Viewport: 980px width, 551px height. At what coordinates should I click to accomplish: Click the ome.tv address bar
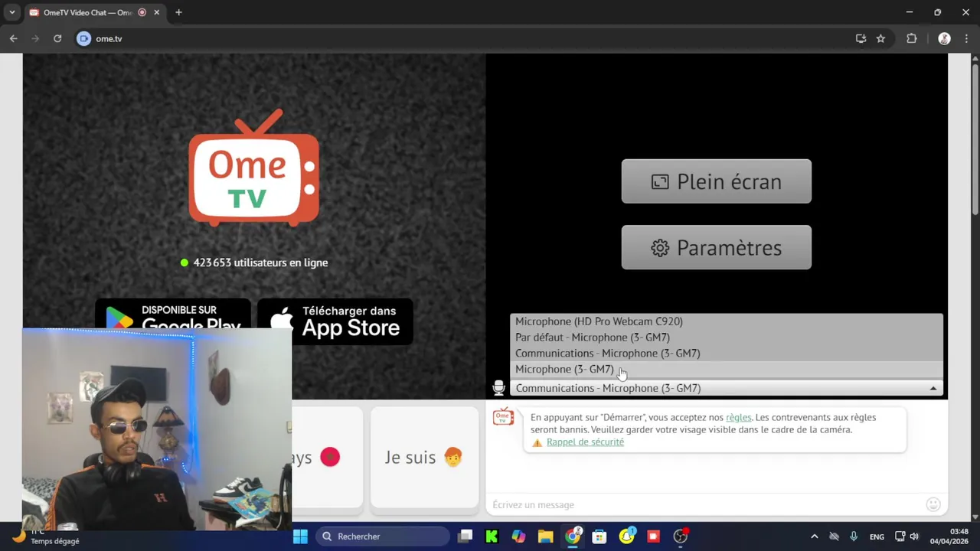click(459, 38)
